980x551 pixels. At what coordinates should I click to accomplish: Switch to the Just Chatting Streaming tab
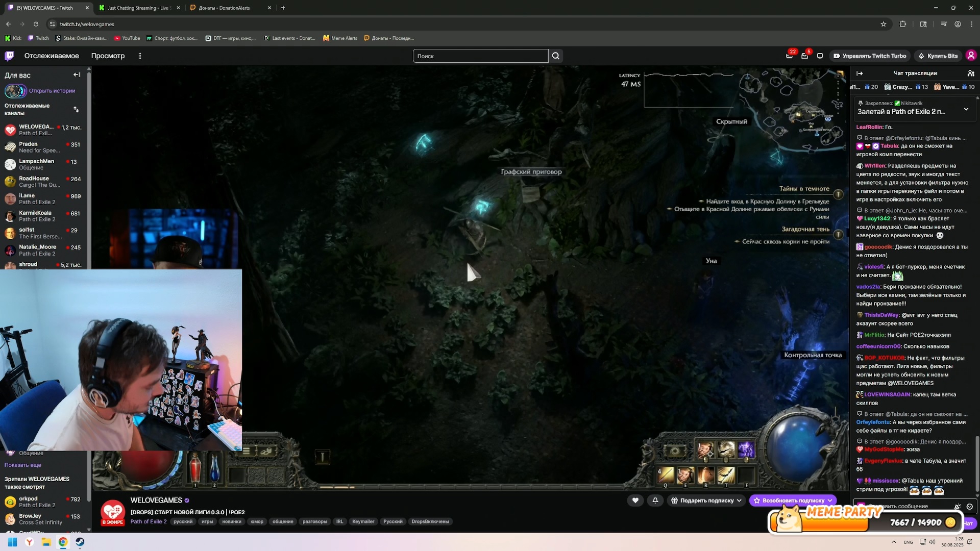point(137,8)
